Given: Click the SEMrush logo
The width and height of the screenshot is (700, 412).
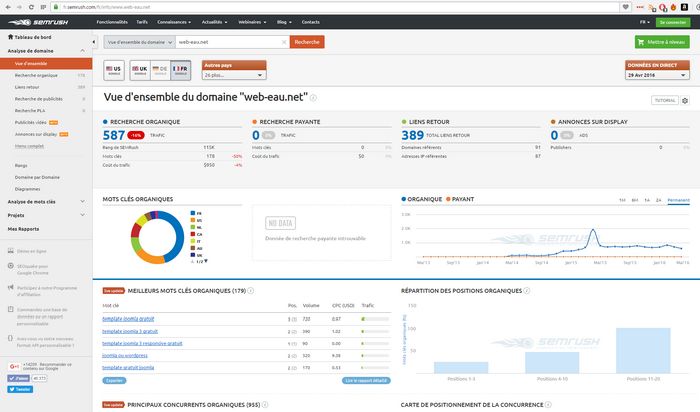Looking at the screenshot, I should [x=38, y=22].
